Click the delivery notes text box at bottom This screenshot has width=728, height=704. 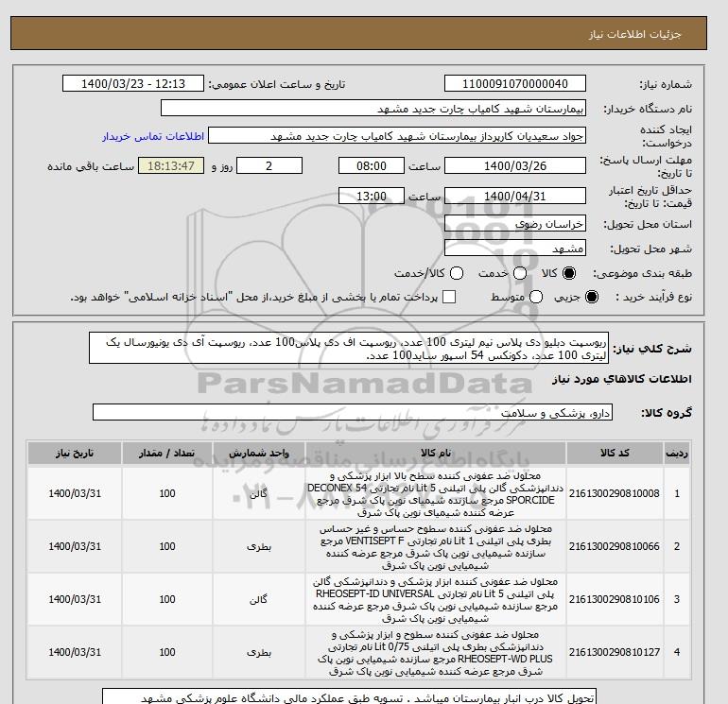349,696
